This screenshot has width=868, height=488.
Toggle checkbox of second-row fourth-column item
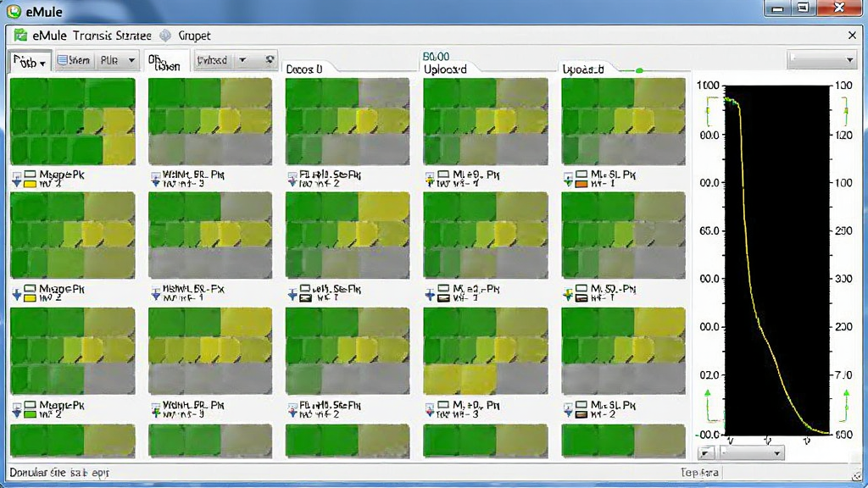[x=443, y=289]
